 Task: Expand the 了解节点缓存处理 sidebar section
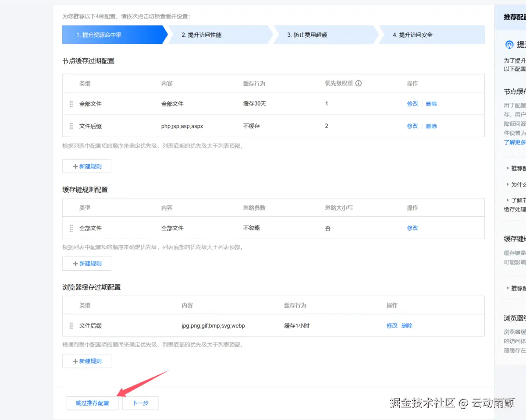515,200
